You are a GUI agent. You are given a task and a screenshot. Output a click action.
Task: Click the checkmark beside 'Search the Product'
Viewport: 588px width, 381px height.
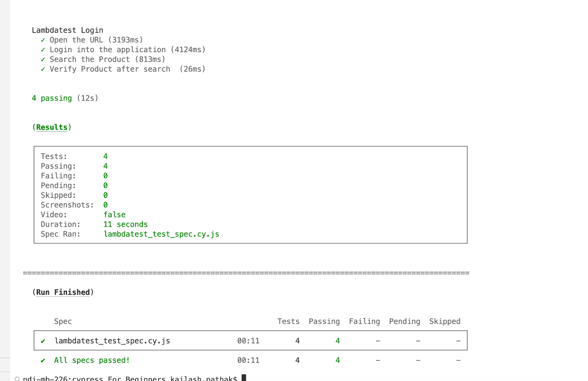(x=43, y=59)
